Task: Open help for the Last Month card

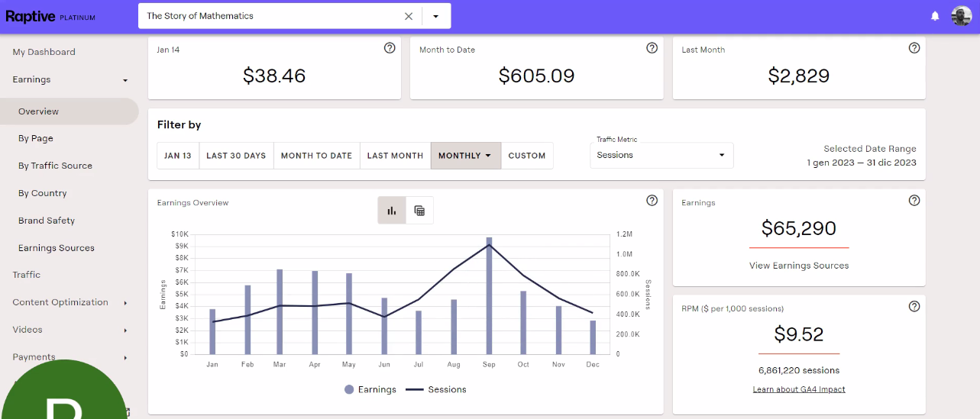Action: click(x=914, y=48)
